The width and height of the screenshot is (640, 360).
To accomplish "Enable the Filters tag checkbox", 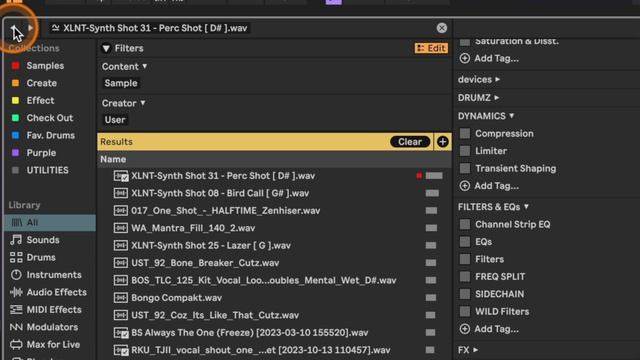I will [465, 259].
